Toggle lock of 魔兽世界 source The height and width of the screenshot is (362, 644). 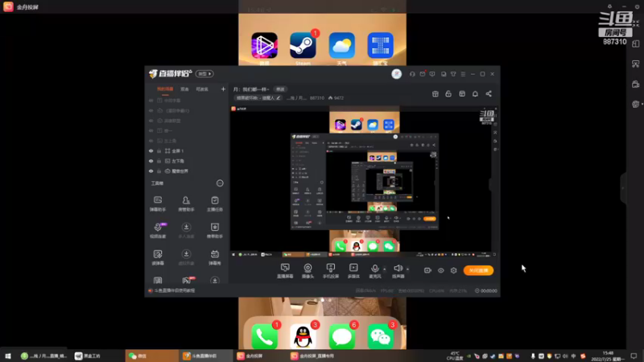(159, 171)
